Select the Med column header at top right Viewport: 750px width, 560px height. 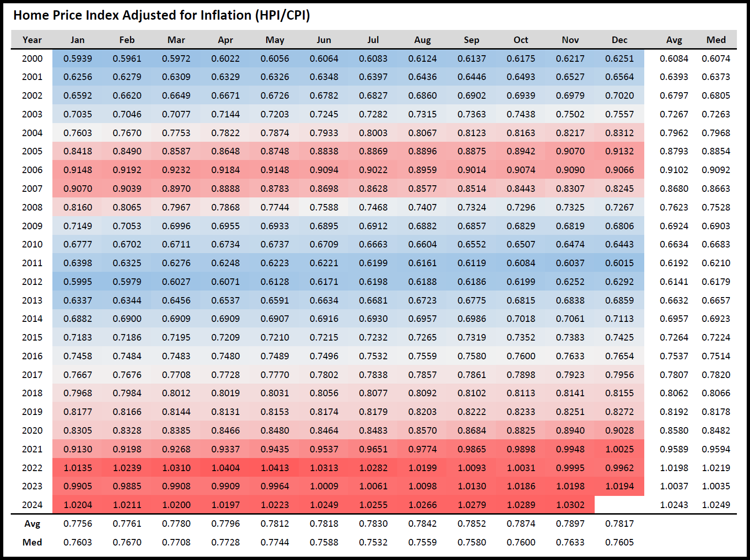tap(716, 40)
